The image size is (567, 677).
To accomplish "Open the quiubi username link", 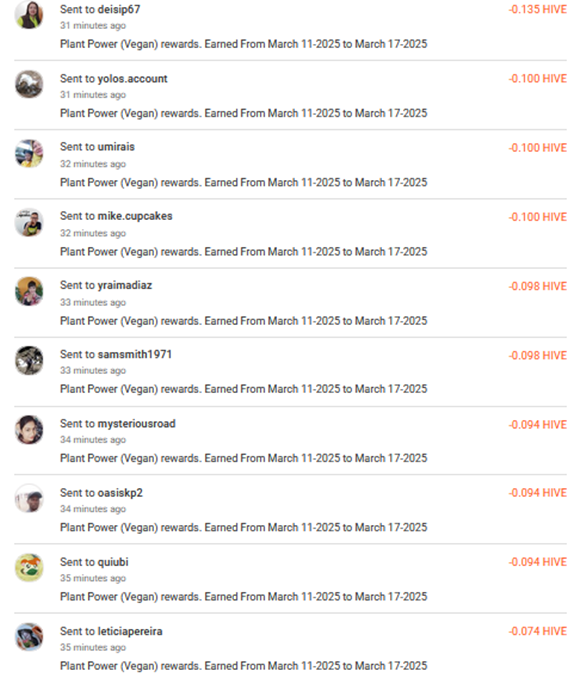I will [113, 562].
